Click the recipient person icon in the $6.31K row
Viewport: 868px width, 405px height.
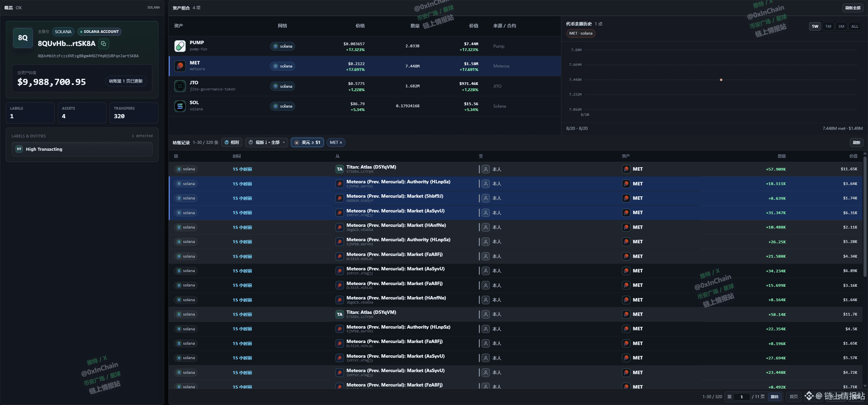point(485,213)
